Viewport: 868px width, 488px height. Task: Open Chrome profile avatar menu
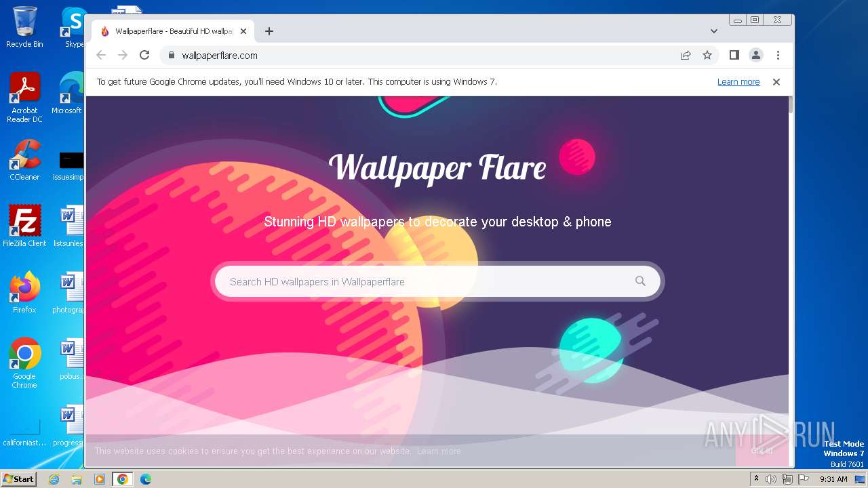pos(756,56)
